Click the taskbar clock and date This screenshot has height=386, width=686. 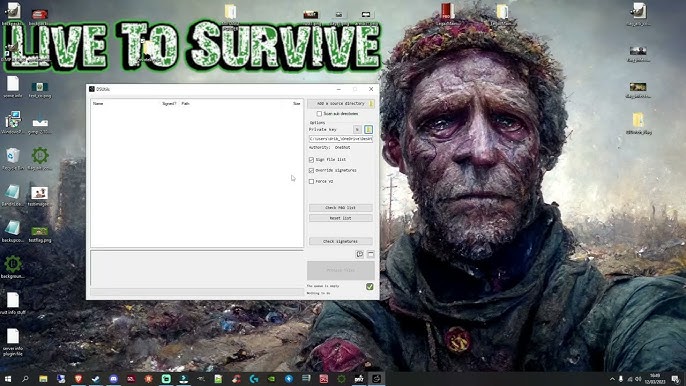click(x=655, y=379)
